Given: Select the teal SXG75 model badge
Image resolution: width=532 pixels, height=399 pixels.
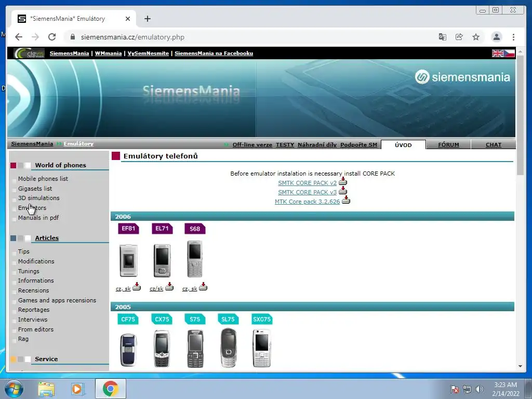Looking at the screenshot, I should [262, 320].
